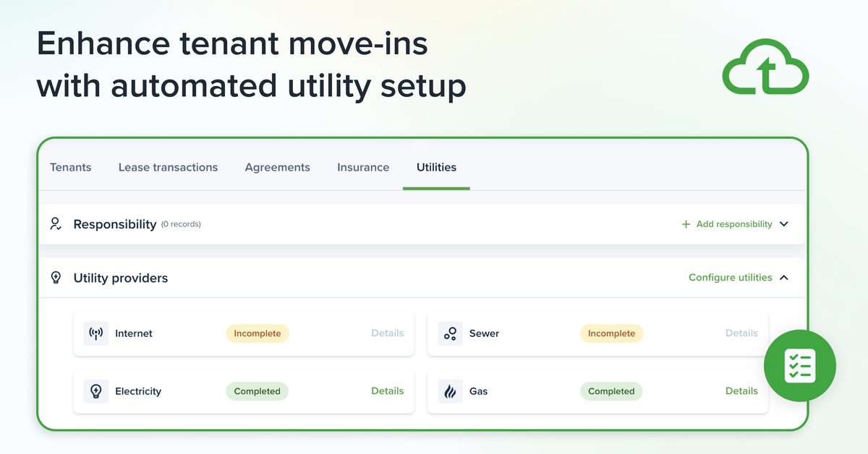This screenshot has width=868, height=454.
Task: Open Configure utilities link
Action: [731, 278]
